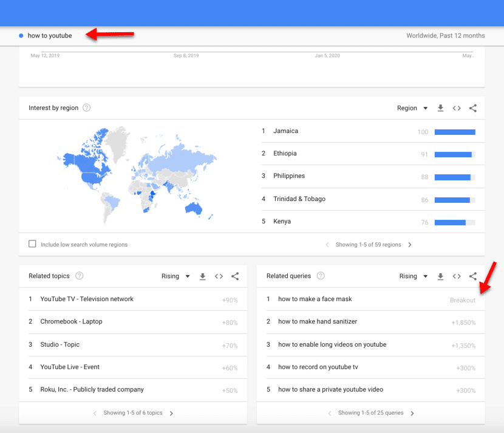Download Related queries as CSV

(440, 276)
